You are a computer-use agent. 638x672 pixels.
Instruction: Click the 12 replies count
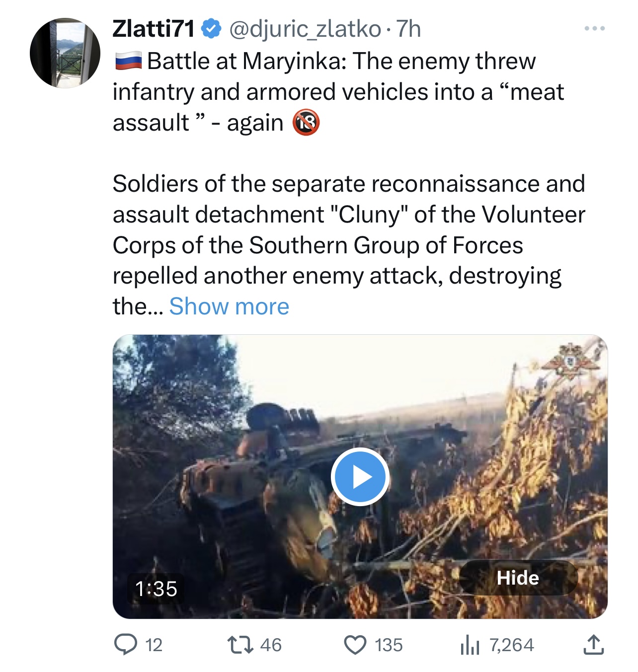pos(154,645)
